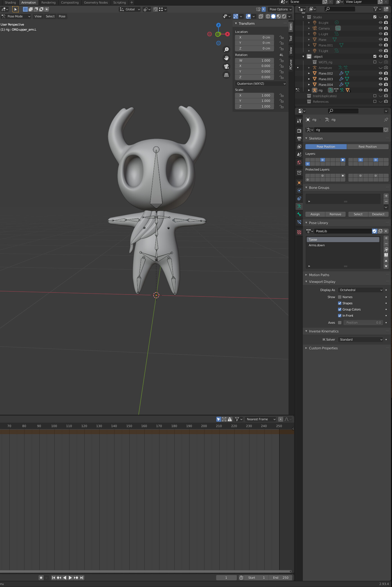Image resolution: width=392 pixels, height=587 pixels.
Task: Open the Object Constraints properties tab
Action: pos(299,198)
